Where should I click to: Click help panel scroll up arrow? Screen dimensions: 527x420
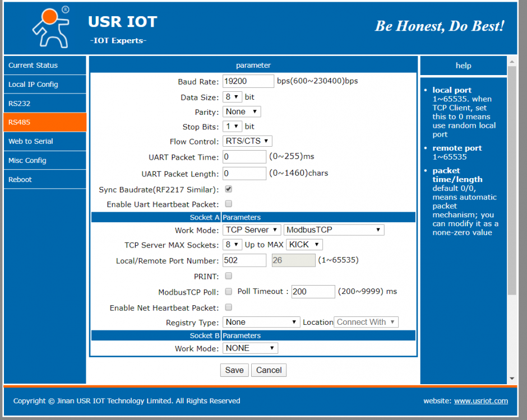tap(512, 60)
